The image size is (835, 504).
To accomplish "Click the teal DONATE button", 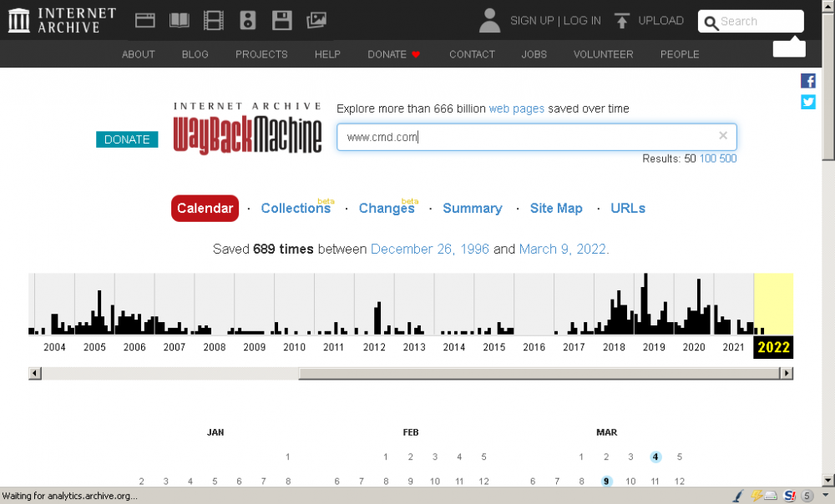I will click(127, 139).
